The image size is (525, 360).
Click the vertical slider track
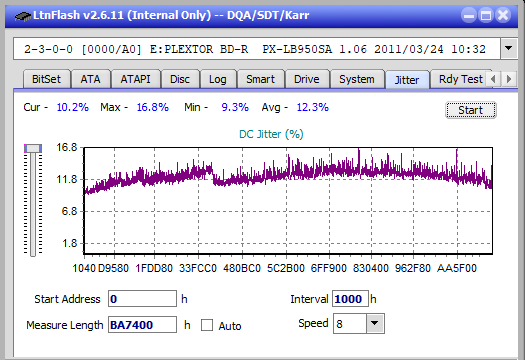[33, 204]
